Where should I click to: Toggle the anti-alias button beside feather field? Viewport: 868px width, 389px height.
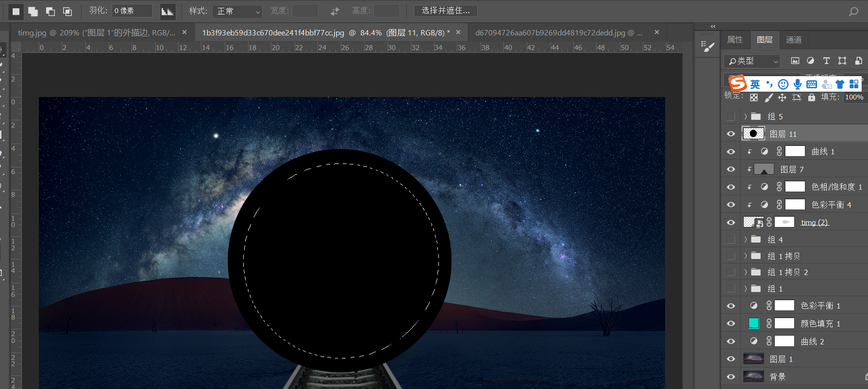[x=167, y=11]
